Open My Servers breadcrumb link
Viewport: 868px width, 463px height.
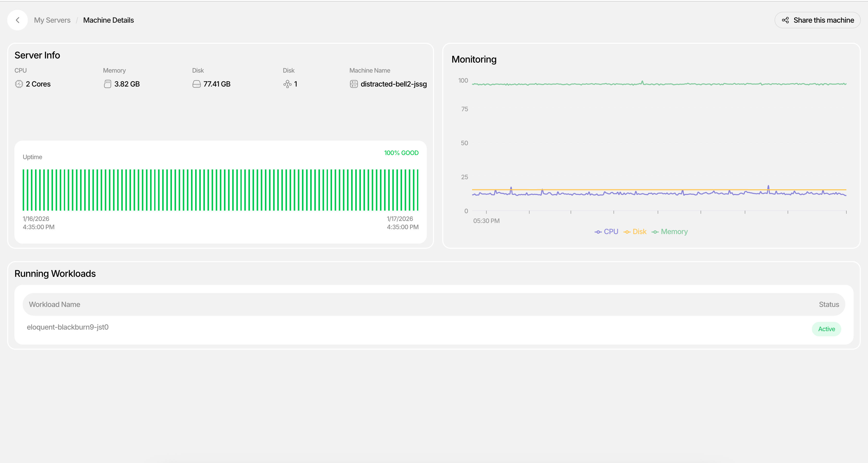(x=52, y=20)
